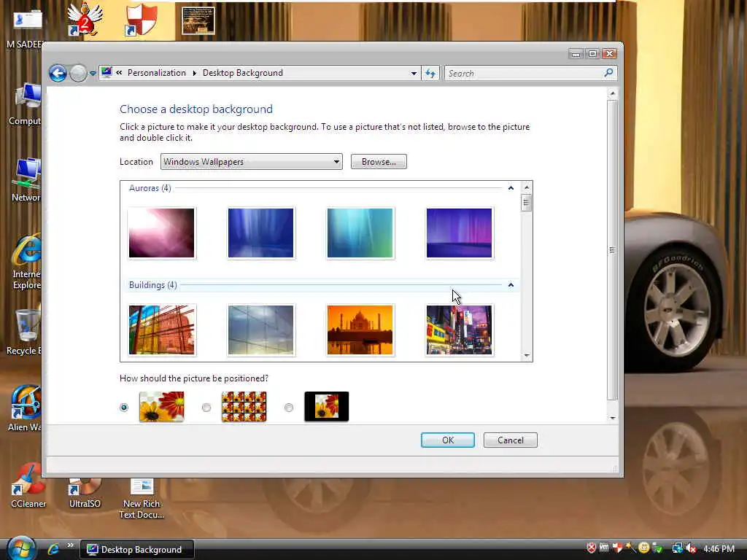Open the winged number 2 desktop shortcut

coord(85,19)
